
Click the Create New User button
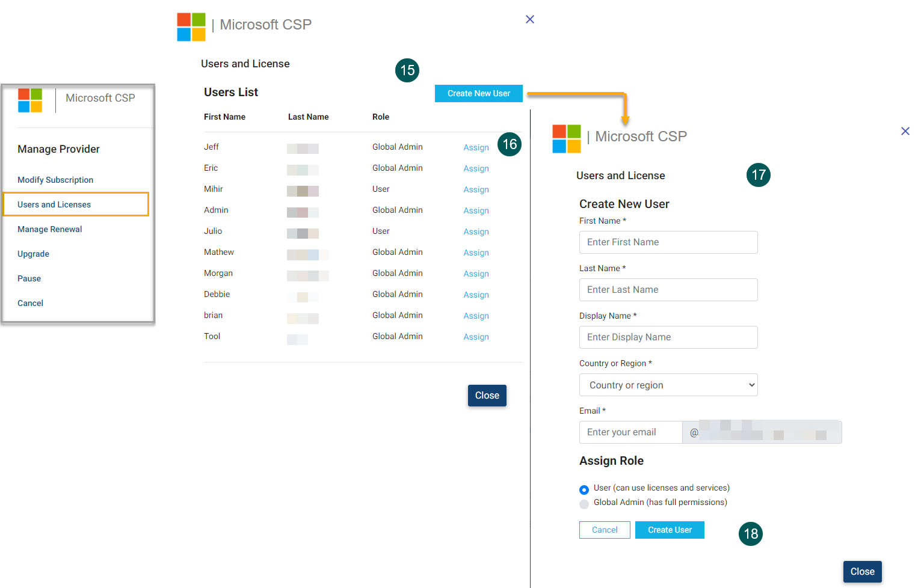pyautogui.click(x=479, y=93)
